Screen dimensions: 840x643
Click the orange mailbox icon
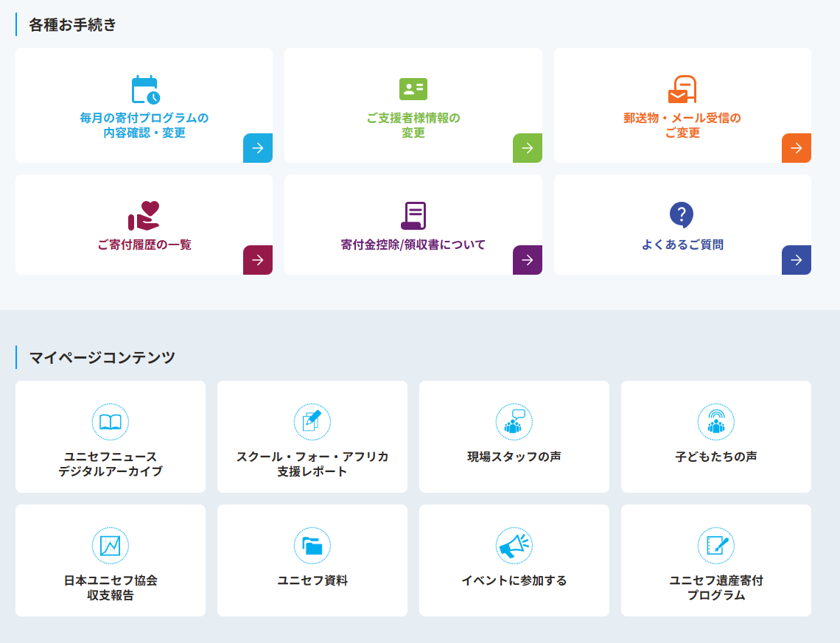click(x=682, y=90)
